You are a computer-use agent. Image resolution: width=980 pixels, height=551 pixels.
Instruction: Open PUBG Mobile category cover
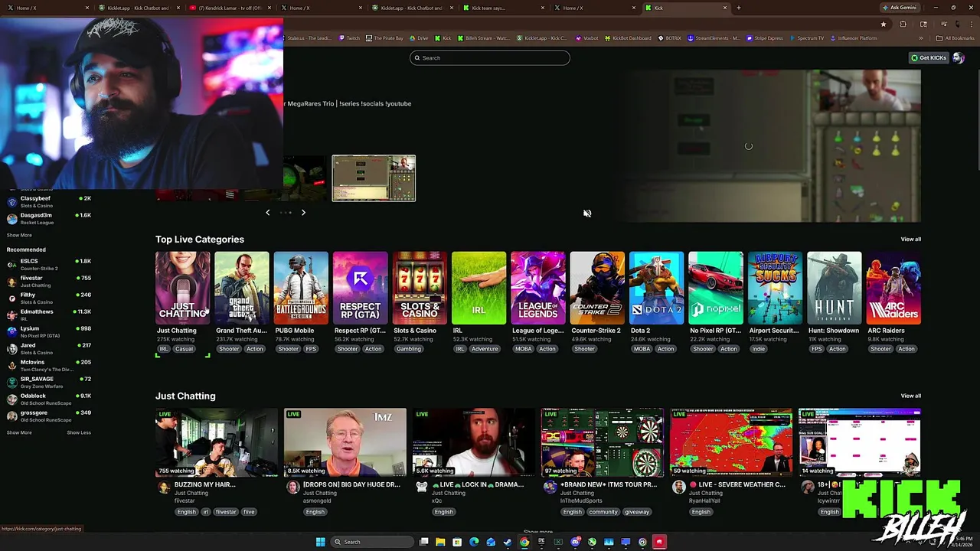click(x=301, y=288)
